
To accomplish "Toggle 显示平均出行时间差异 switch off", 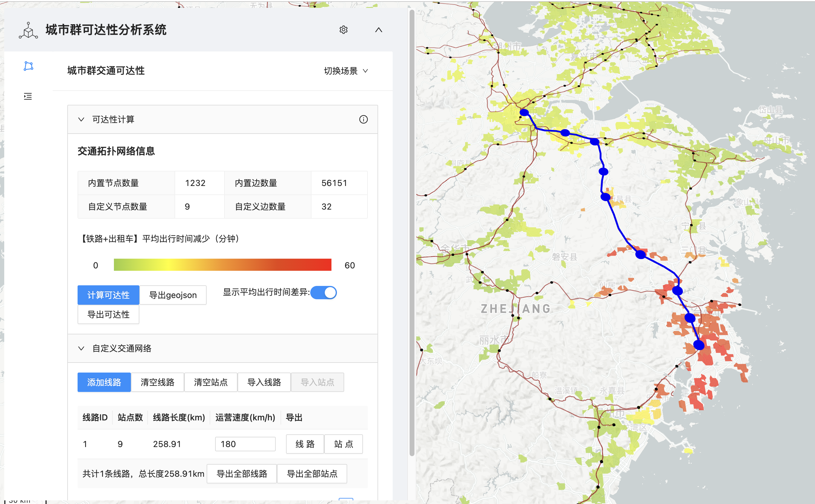I will tap(324, 293).
